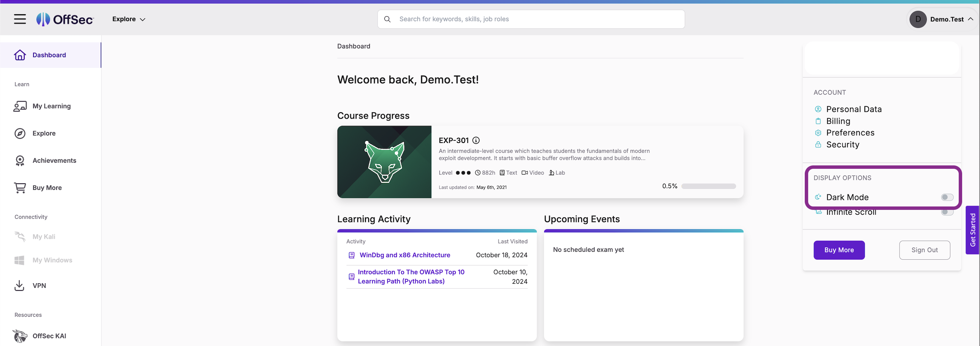Click the search magnifier icon

pyautogui.click(x=387, y=19)
